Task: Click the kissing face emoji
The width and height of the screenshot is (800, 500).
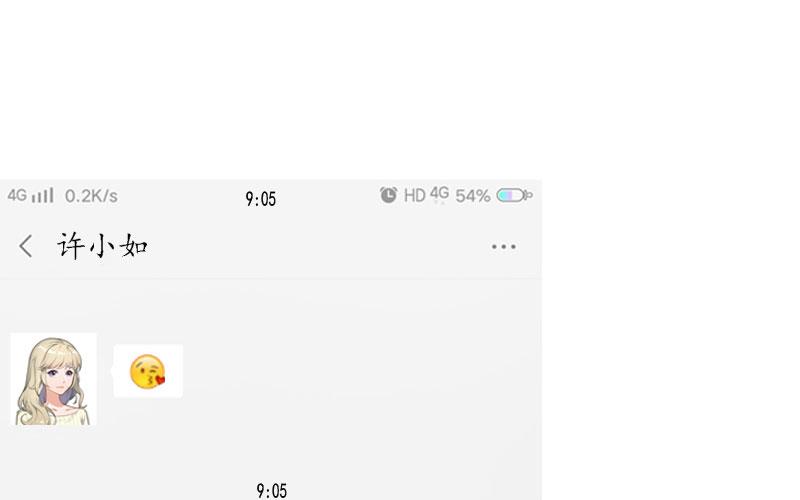Action: point(147,371)
